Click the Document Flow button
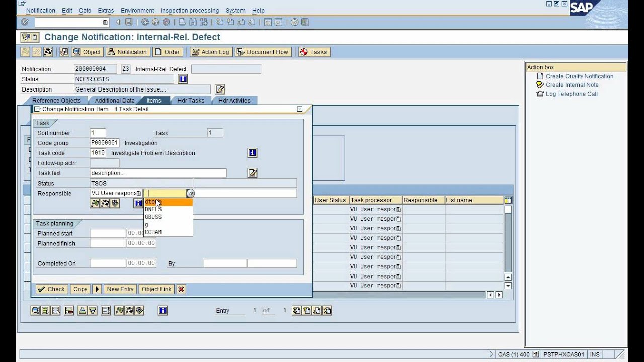The height and width of the screenshot is (362, 644). pos(263,52)
